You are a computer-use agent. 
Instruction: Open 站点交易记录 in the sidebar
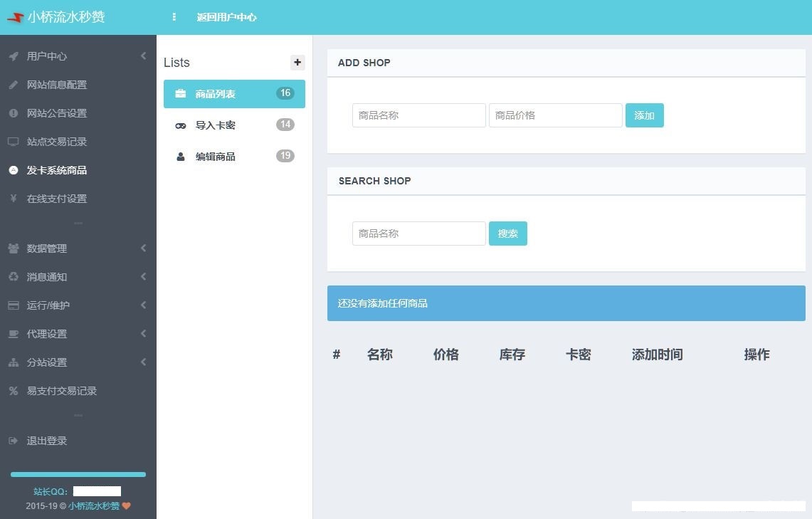[57, 142]
